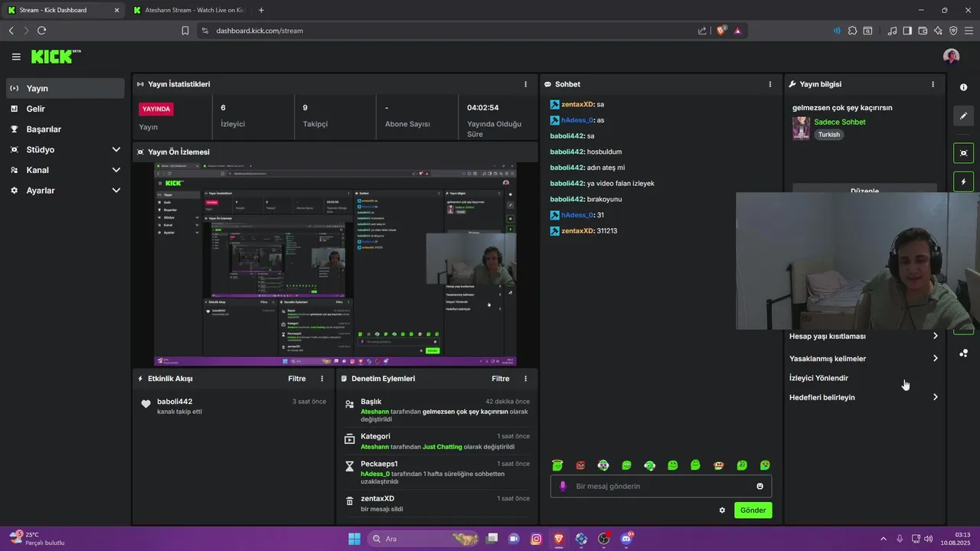Open the hamburger menu beside the Kick logo
Viewport: 980px width, 551px height.
coord(16,57)
